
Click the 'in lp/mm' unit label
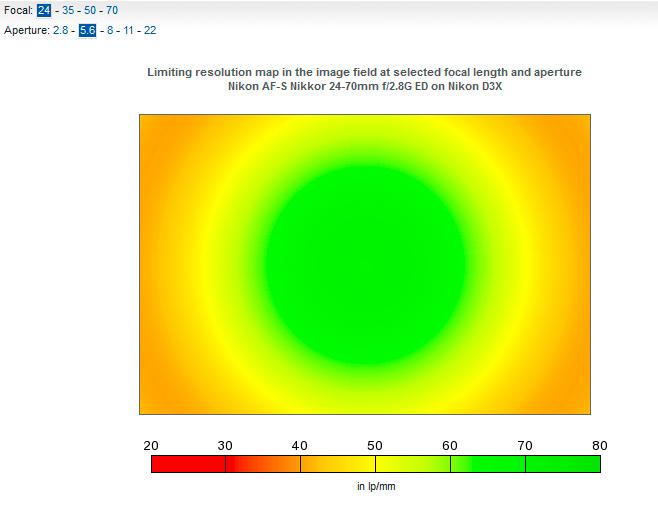point(376,486)
